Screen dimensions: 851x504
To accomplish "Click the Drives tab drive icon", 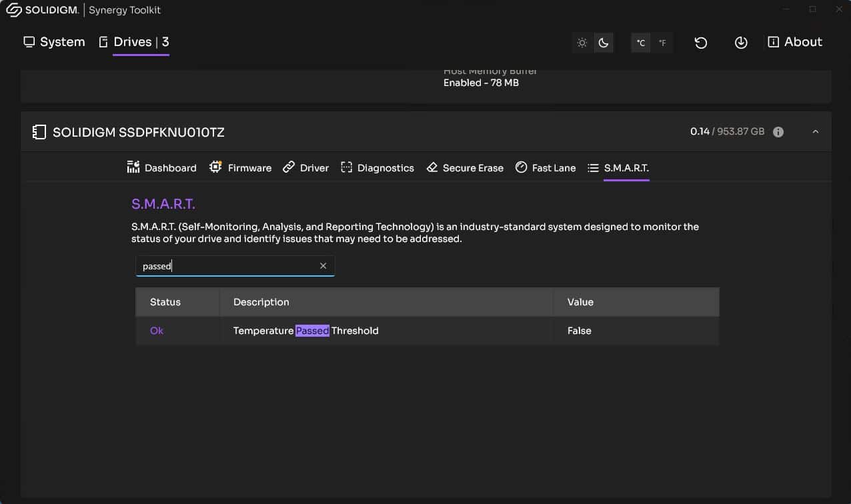I will click(103, 42).
